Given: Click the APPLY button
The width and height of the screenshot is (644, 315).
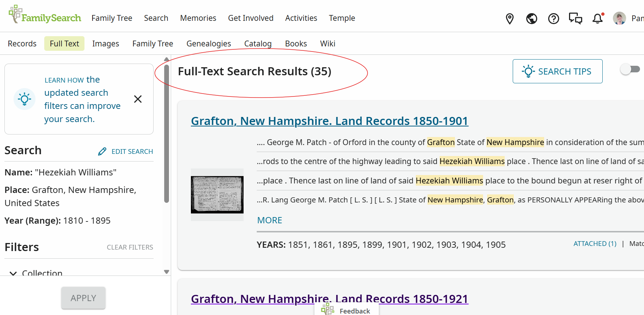Looking at the screenshot, I should coord(83,298).
